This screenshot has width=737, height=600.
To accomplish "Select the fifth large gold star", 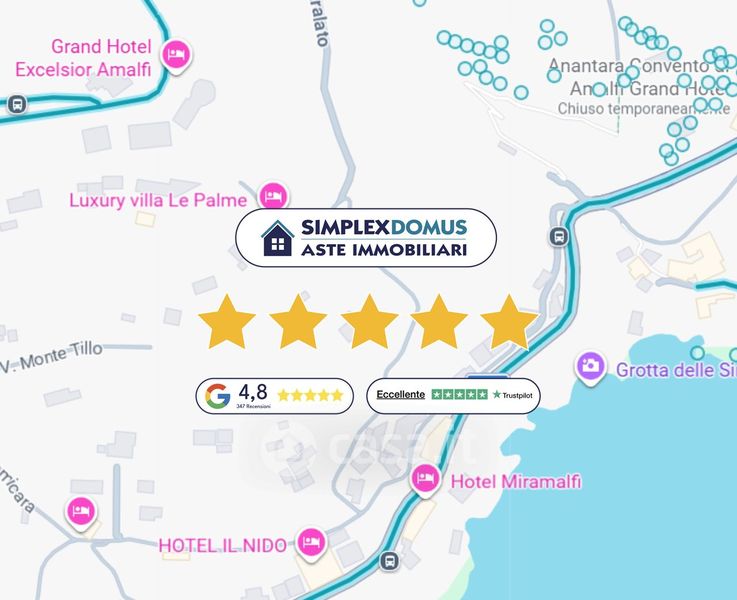I will 509,322.
